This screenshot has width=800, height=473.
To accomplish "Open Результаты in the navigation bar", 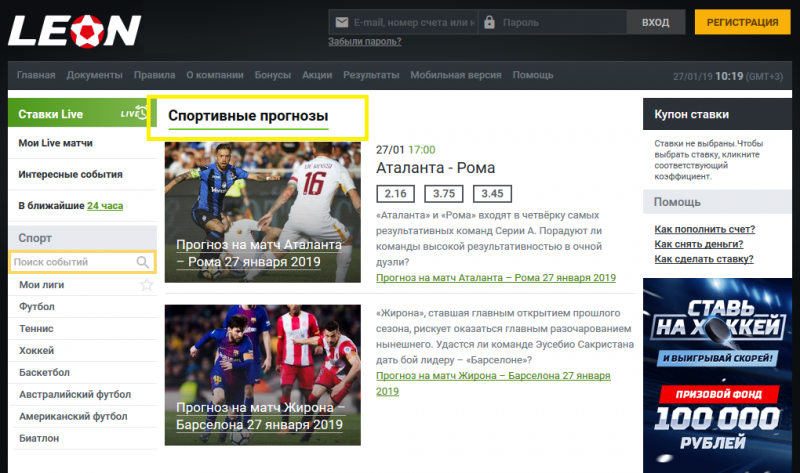I will coord(371,75).
